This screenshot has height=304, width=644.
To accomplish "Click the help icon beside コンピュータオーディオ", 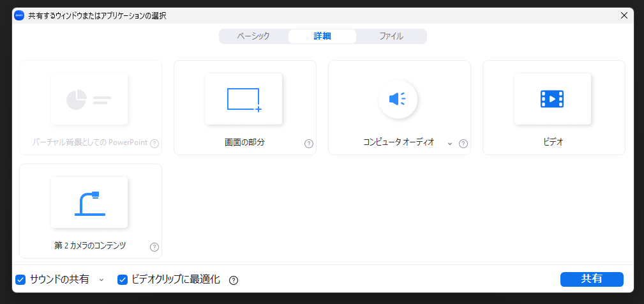I will pos(463,144).
